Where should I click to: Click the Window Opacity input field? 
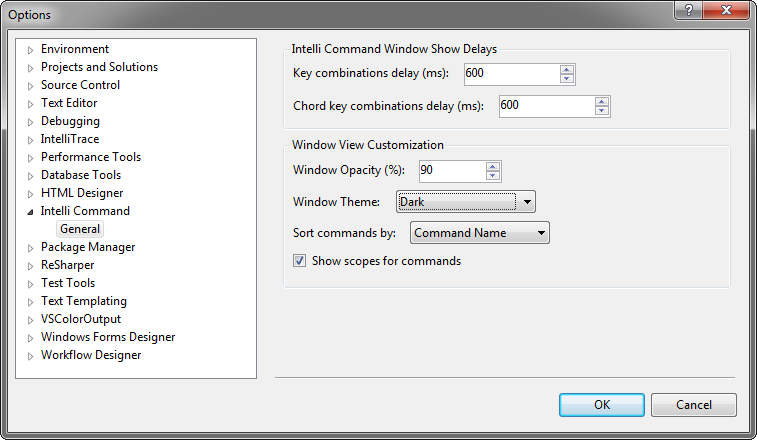tap(452, 171)
